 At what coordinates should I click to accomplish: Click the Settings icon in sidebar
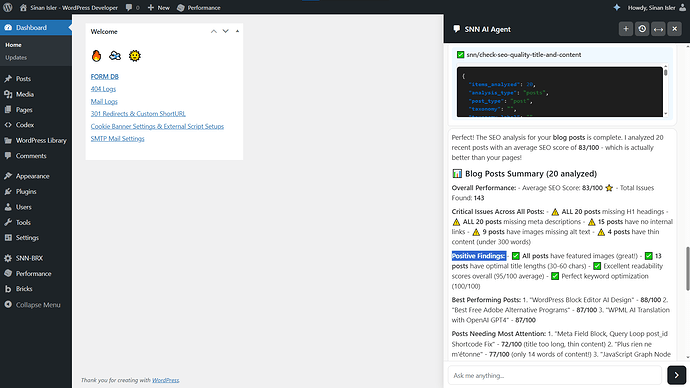(x=8, y=238)
